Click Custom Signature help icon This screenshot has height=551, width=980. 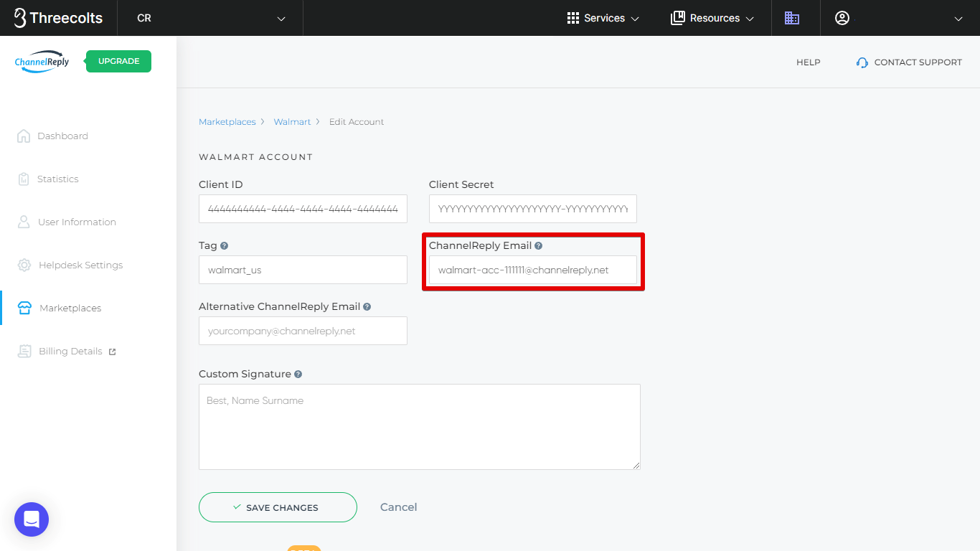(x=298, y=374)
